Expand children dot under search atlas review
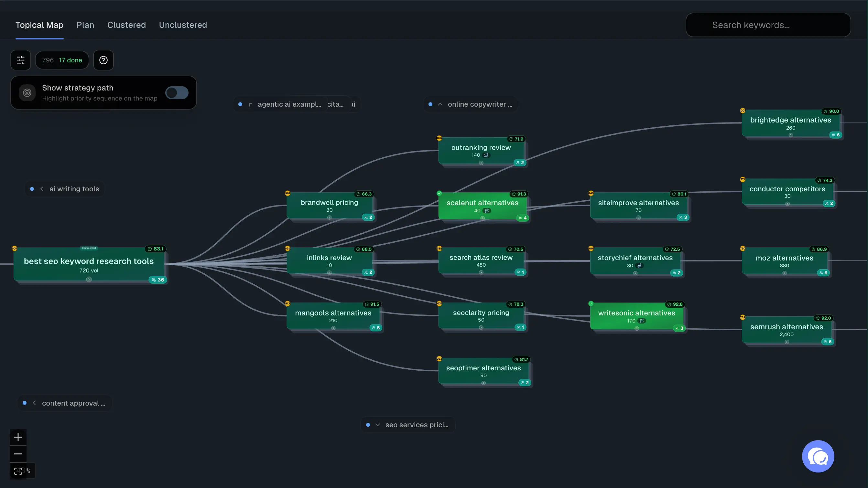Screen dimensions: 868x488 pyautogui.click(x=481, y=272)
